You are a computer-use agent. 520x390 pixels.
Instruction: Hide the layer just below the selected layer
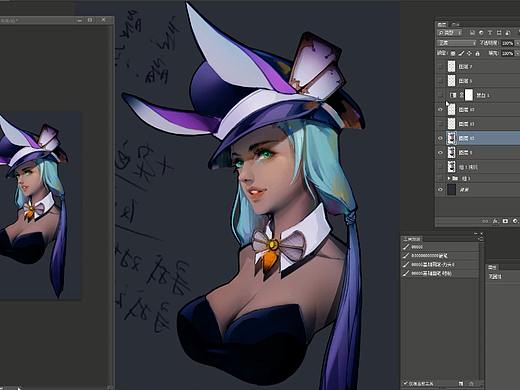440,152
